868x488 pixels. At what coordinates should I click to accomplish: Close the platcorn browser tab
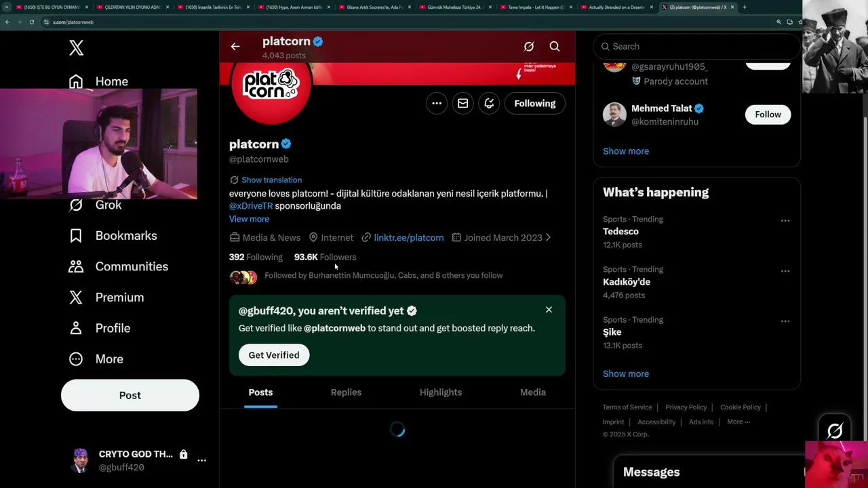coord(732,7)
